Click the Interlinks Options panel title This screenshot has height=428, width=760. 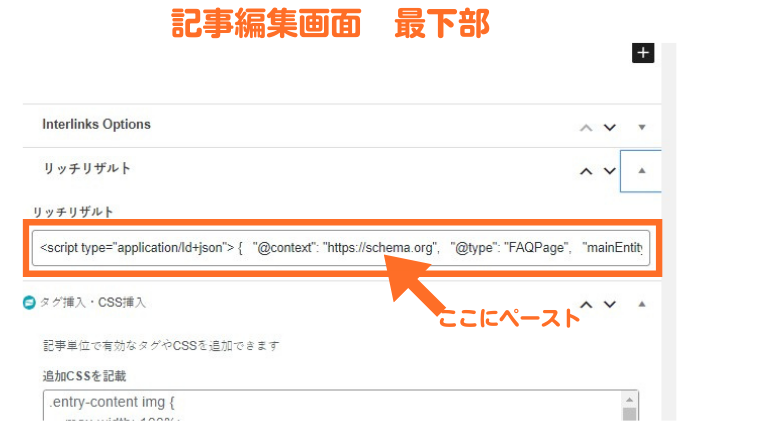click(96, 125)
